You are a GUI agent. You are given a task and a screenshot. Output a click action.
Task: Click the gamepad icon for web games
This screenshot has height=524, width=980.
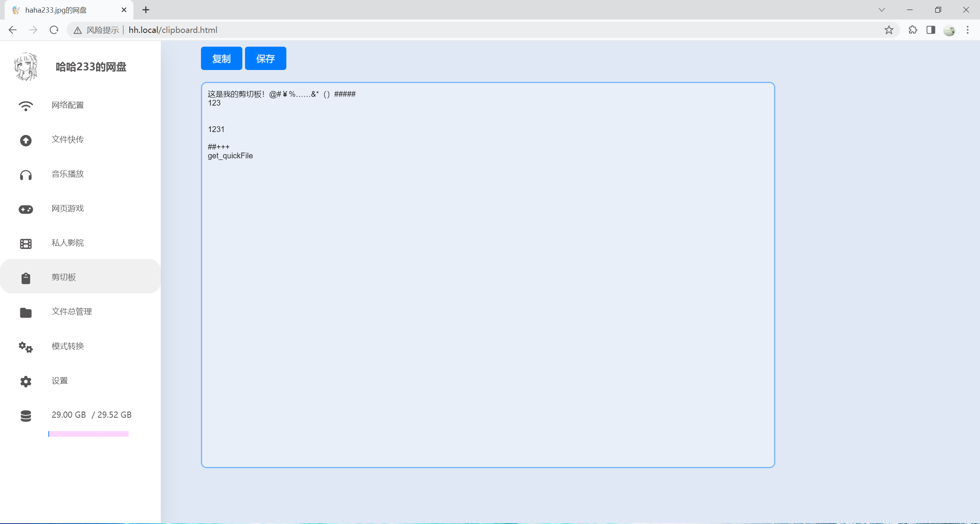click(26, 209)
